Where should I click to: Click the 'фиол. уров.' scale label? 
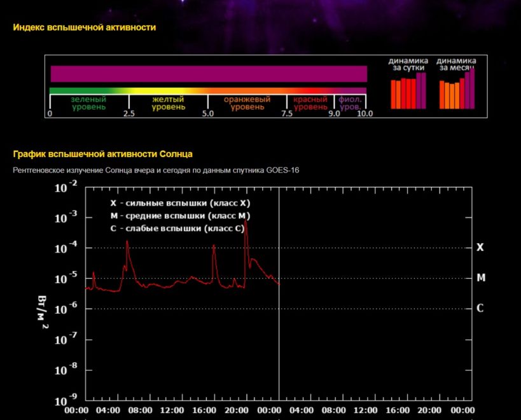coord(351,103)
